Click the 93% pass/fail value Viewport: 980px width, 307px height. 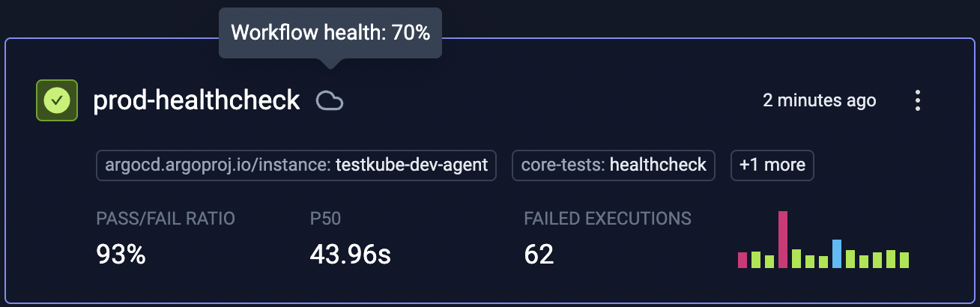121,255
